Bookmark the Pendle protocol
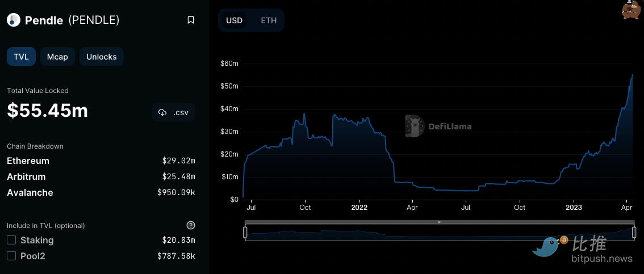This screenshot has height=274, width=644. 191,20
